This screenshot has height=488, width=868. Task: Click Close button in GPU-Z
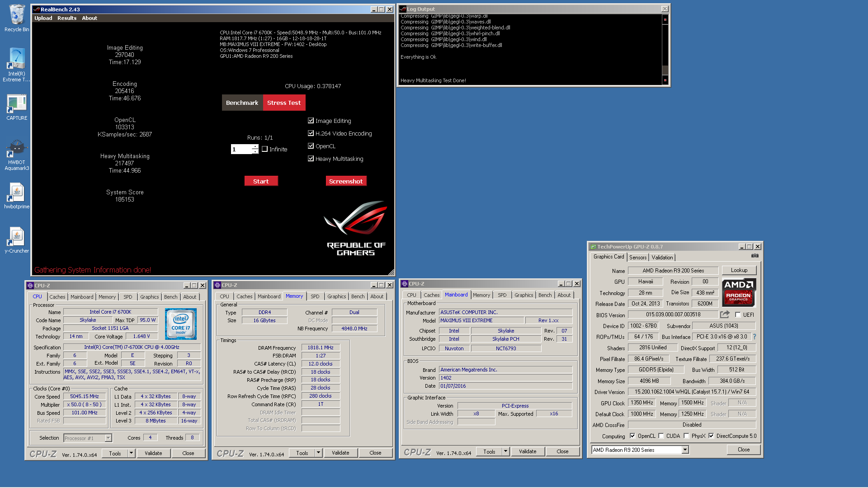point(744,450)
